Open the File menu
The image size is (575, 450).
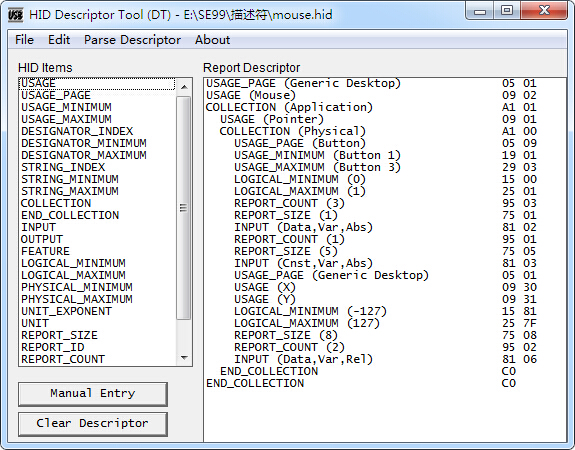pos(24,40)
